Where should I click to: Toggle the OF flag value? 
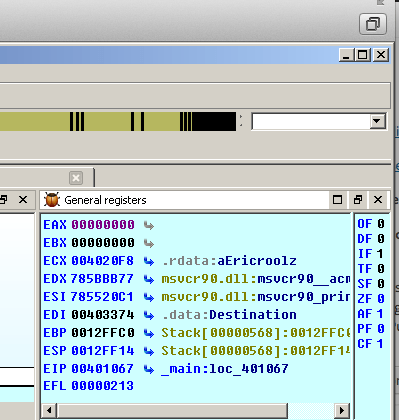(381, 224)
